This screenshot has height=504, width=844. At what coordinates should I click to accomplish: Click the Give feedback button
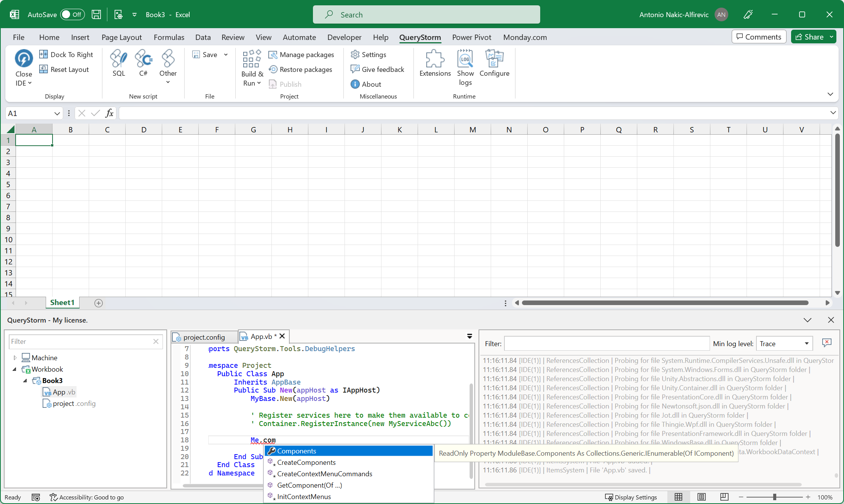tap(377, 69)
